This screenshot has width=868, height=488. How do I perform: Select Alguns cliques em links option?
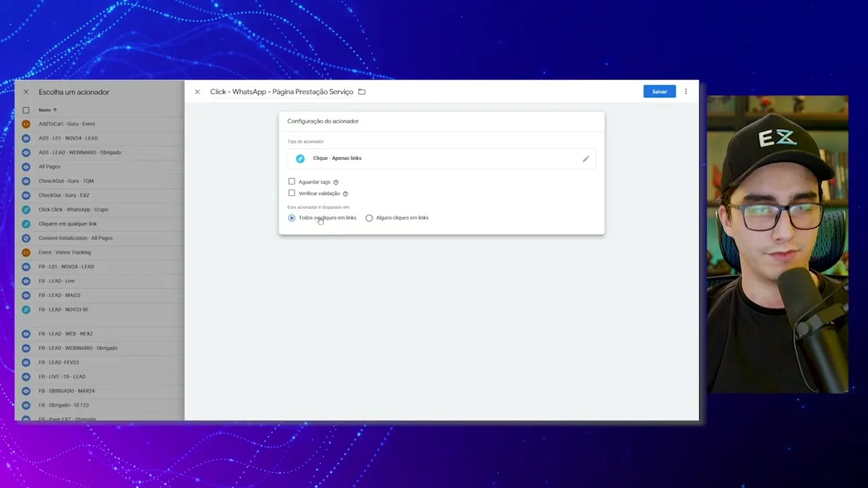tap(369, 218)
